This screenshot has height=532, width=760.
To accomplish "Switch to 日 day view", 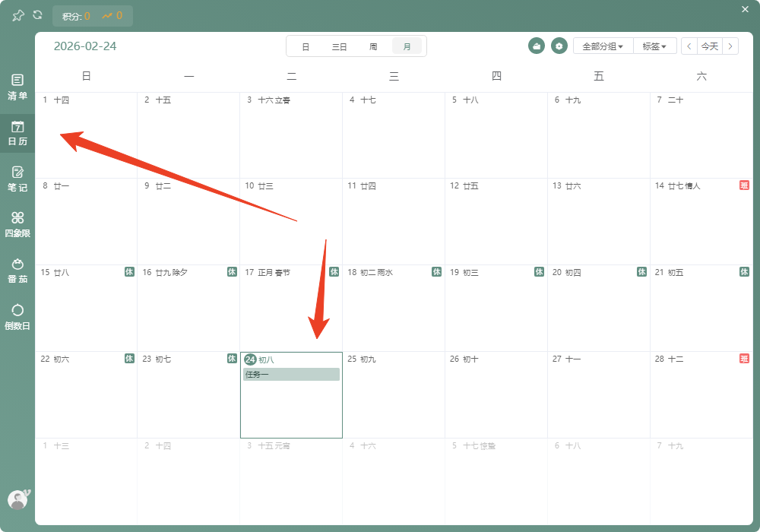I will tap(306, 46).
